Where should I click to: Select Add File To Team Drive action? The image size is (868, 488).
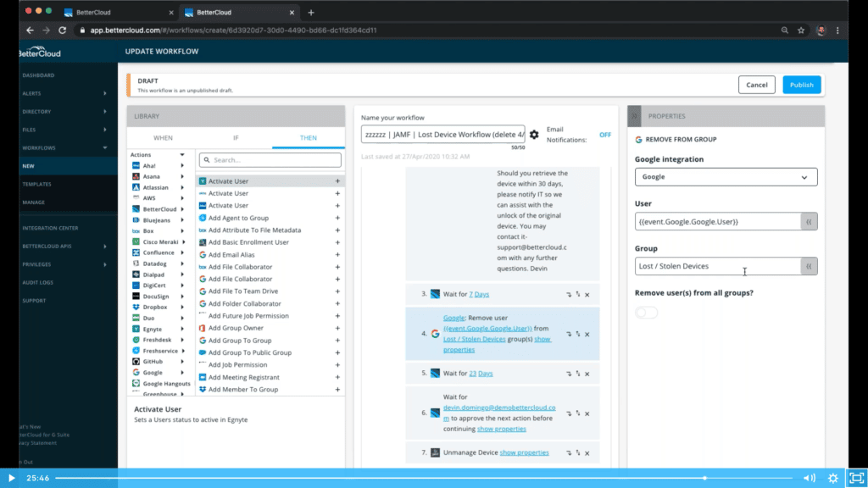(243, 291)
